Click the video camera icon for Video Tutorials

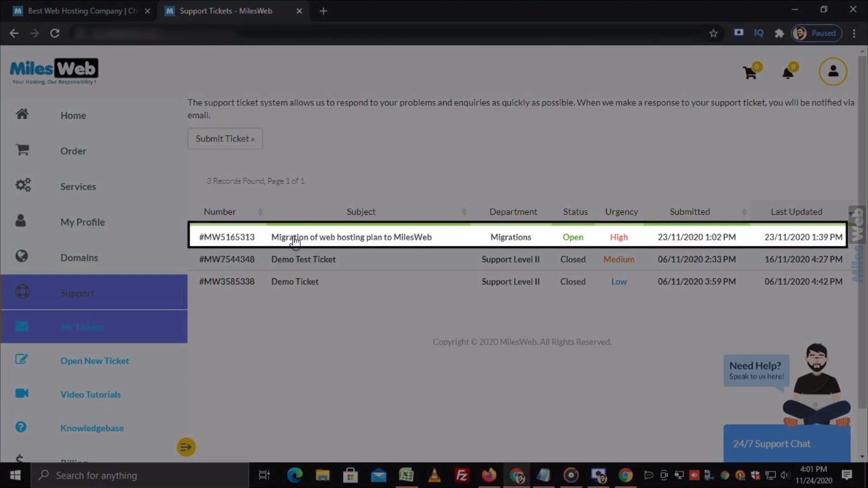coord(22,393)
